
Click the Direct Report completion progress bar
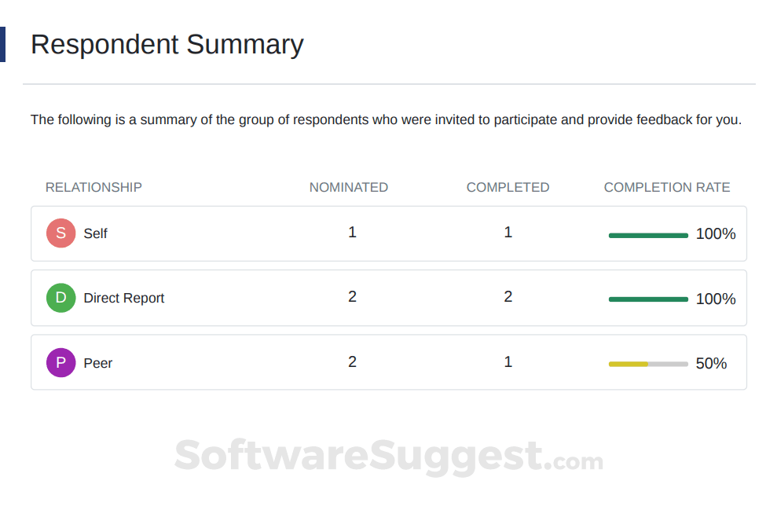(x=648, y=299)
